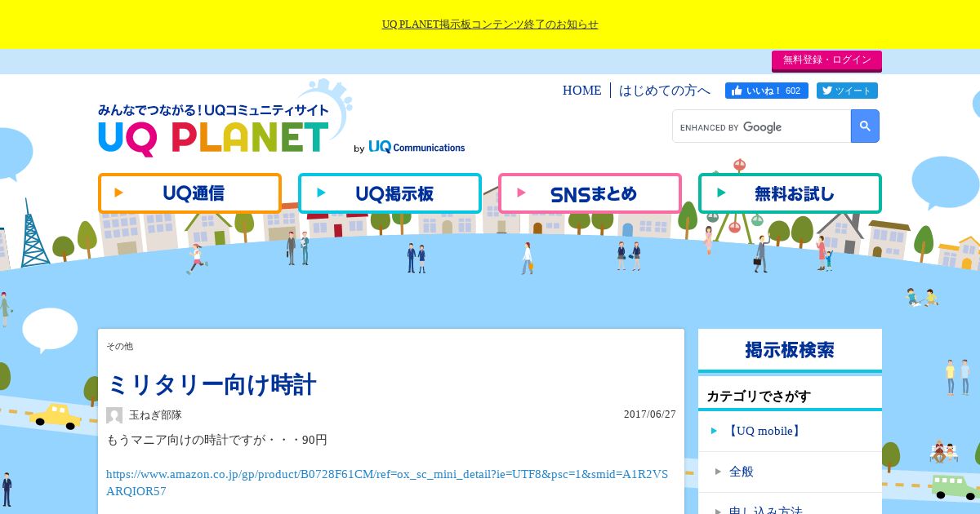The width and height of the screenshot is (980, 514).
Task: Open the UQ通信 navigation tab
Action: click(x=189, y=193)
